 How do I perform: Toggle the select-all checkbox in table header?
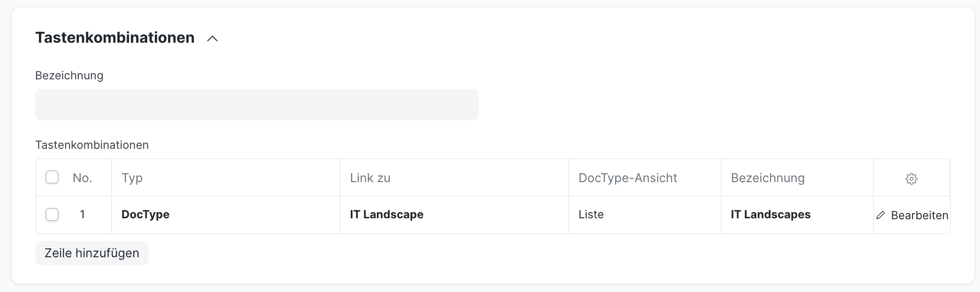coord(52,177)
